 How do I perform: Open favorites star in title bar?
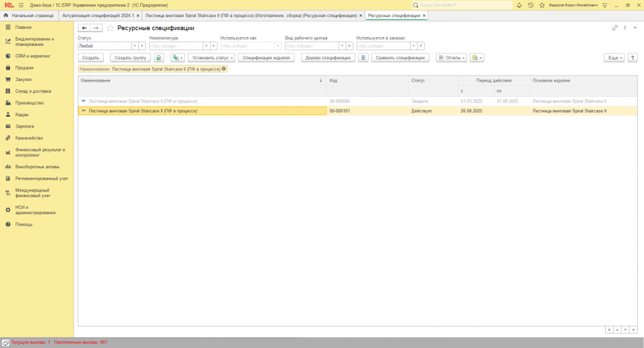541,5
